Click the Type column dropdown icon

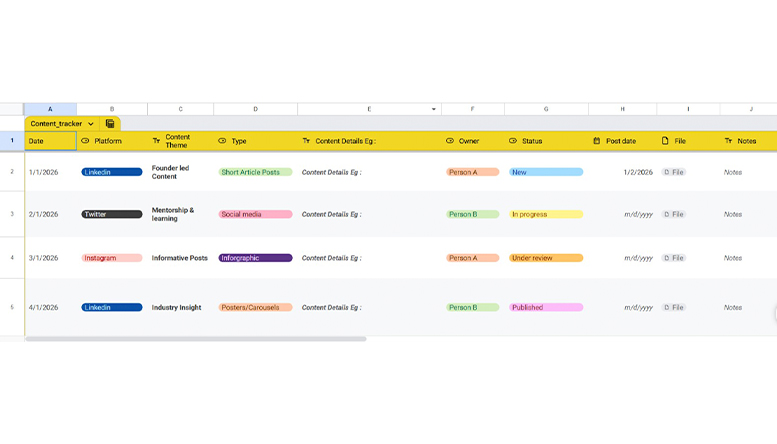222,141
